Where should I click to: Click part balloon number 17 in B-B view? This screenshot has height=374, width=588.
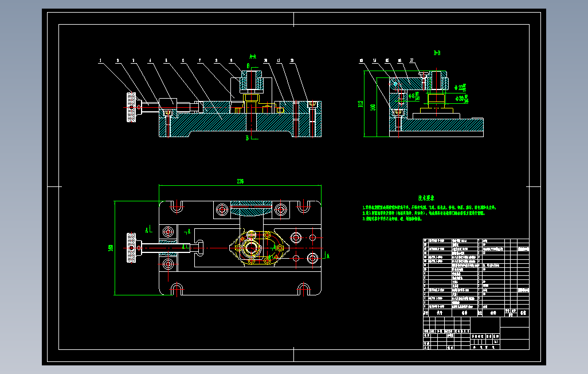pyautogui.click(x=411, y=60)
